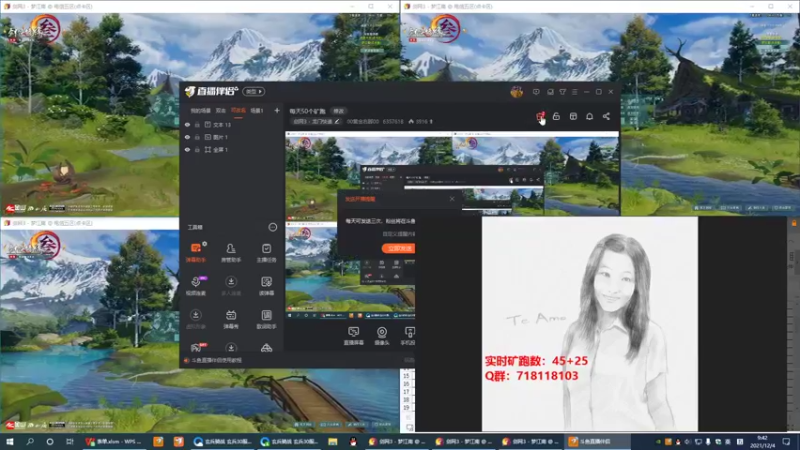The image size is (800, 450).
Task: Click the taskbar search icon
Action: coord(30,441)
